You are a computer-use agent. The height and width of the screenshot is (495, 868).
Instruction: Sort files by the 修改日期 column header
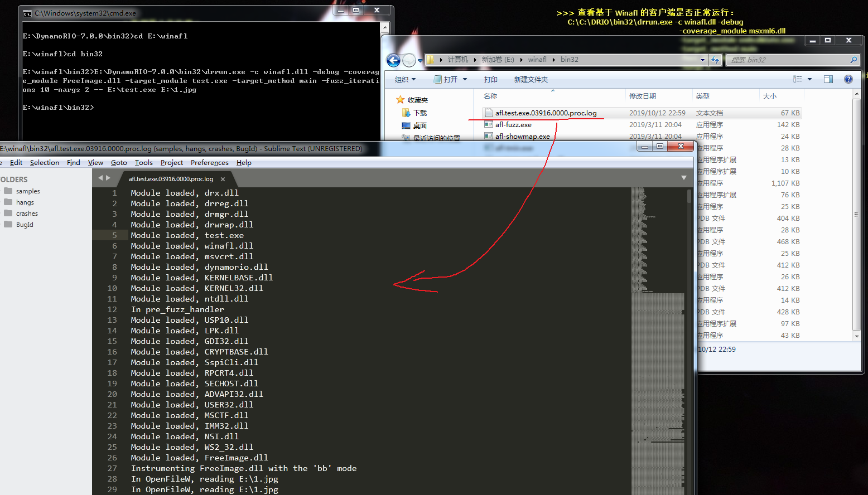pyautogui.click(x=643, y=96)
